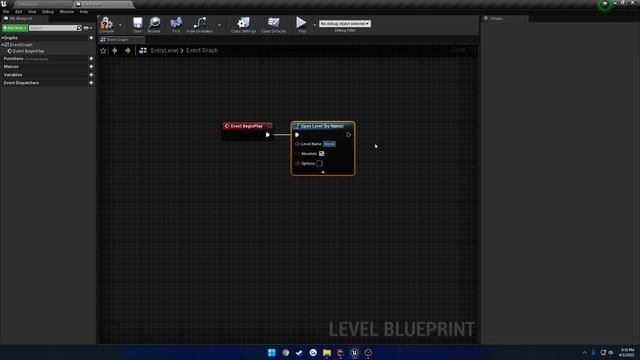Open the View menu
The image size is (640, 360).
tap(32, 12)
